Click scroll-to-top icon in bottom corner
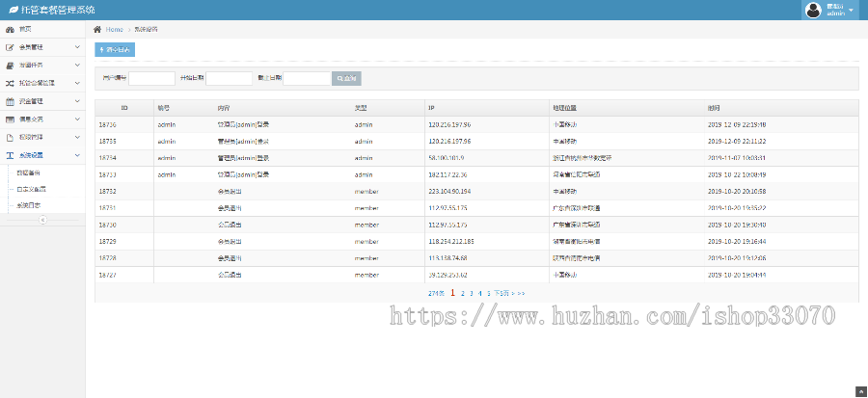 click(863, 390)
